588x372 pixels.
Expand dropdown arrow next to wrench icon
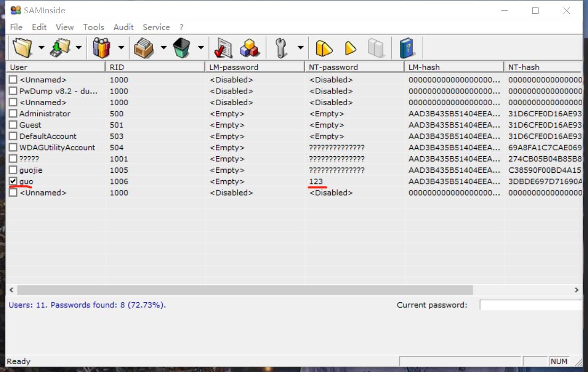(300, 48)
